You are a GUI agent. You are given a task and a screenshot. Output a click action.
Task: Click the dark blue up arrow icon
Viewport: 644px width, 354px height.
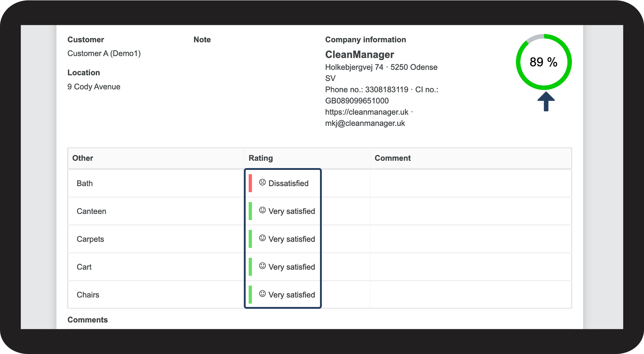(546, 101)
